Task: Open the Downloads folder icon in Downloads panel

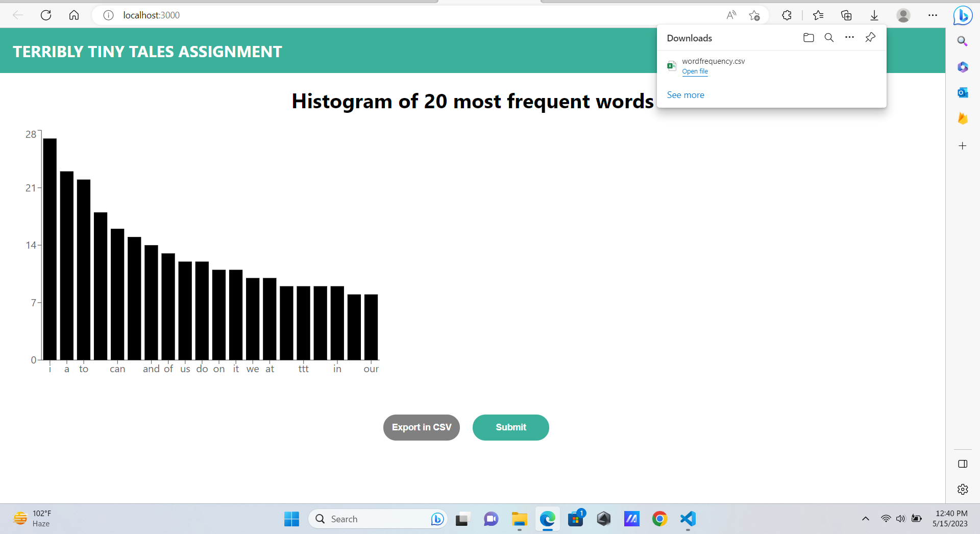Action: tap(808, 37)
